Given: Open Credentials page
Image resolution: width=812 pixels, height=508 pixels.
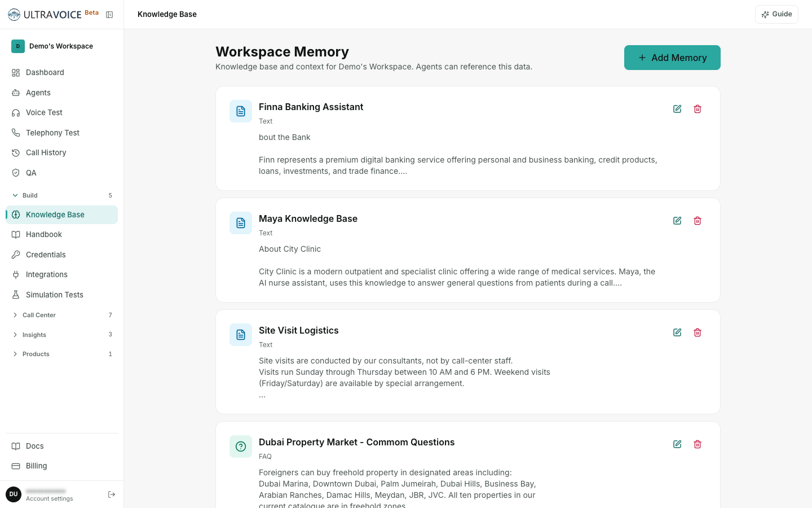Looking at the screenshot, I should (x=61, y=255).
